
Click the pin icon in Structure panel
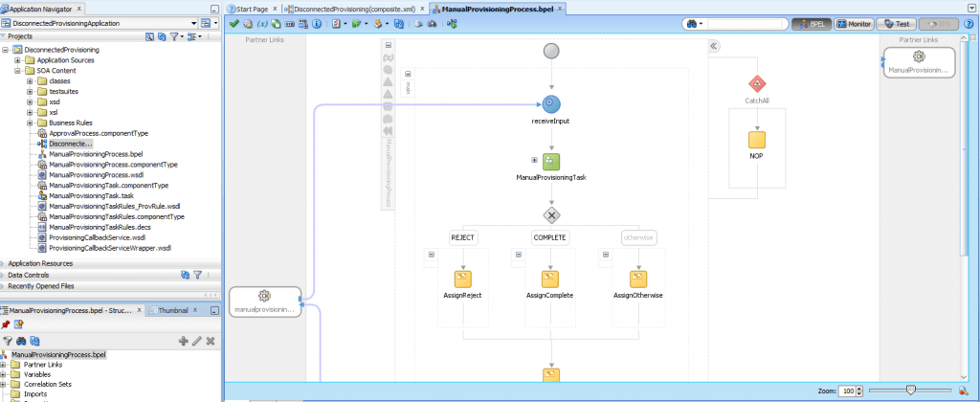[x=6, y=325]
